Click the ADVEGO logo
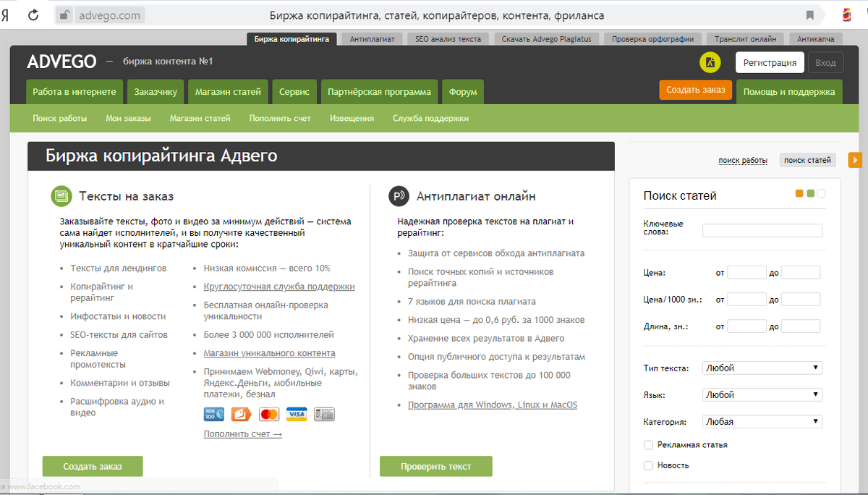Screen dimensions: 868x495 tap(61, 62)
